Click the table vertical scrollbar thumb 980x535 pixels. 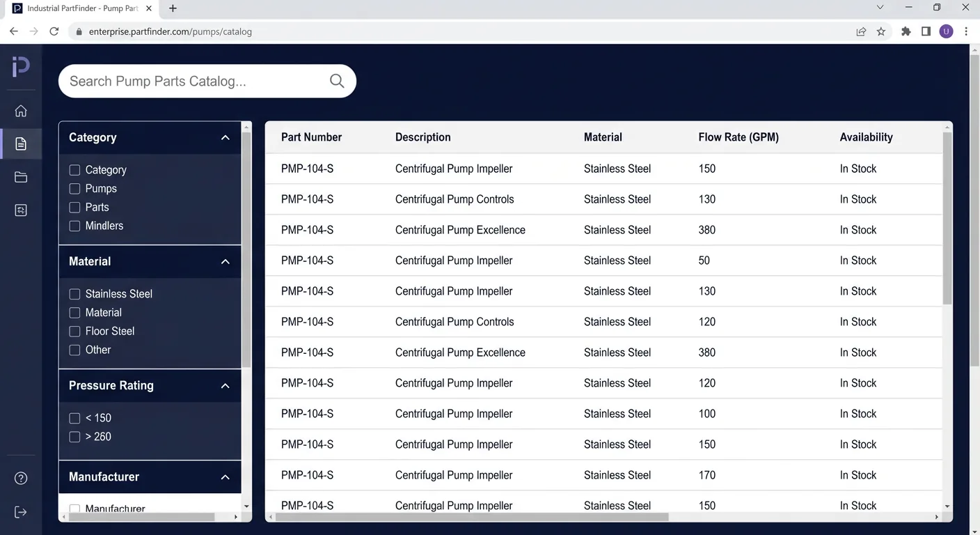click(947, 218)
